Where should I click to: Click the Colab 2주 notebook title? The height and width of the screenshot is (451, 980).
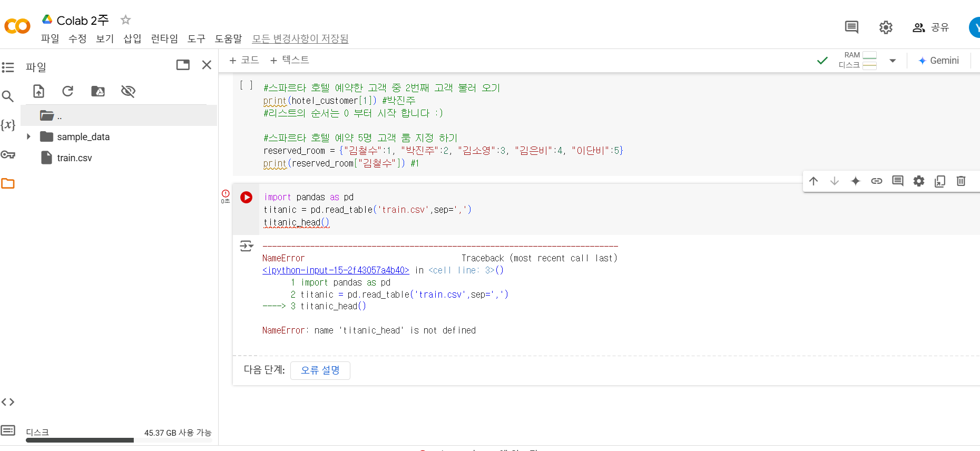coord(83,20)
